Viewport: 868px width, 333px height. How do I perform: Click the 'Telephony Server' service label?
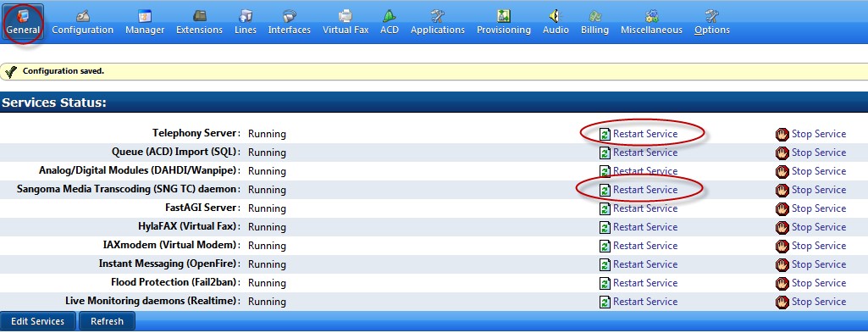pyautogui.click(x=196, y=133)
